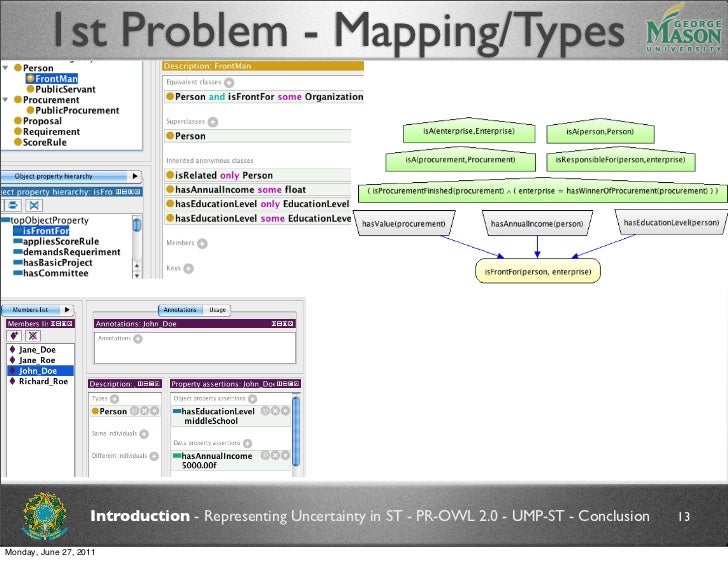Click the view icons in Property assertions header

[288, 384]
